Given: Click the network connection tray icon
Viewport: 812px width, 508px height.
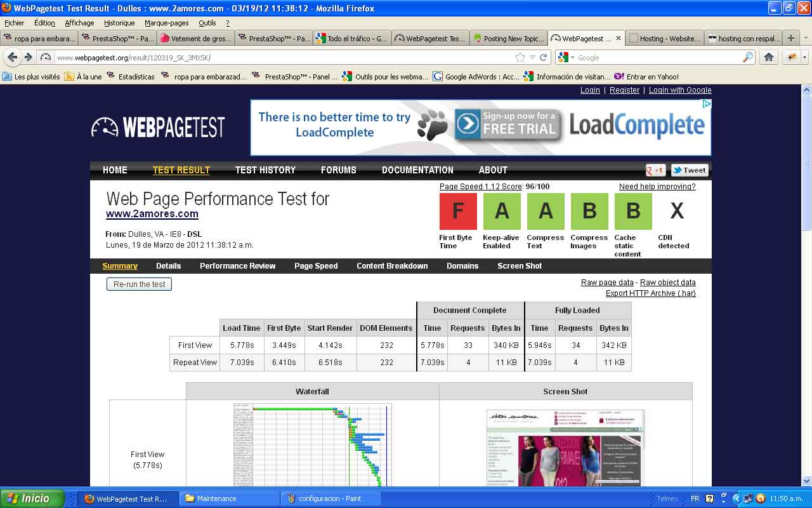Looking at the screenshot, I should pyautogui.click(x=749, y=498).
